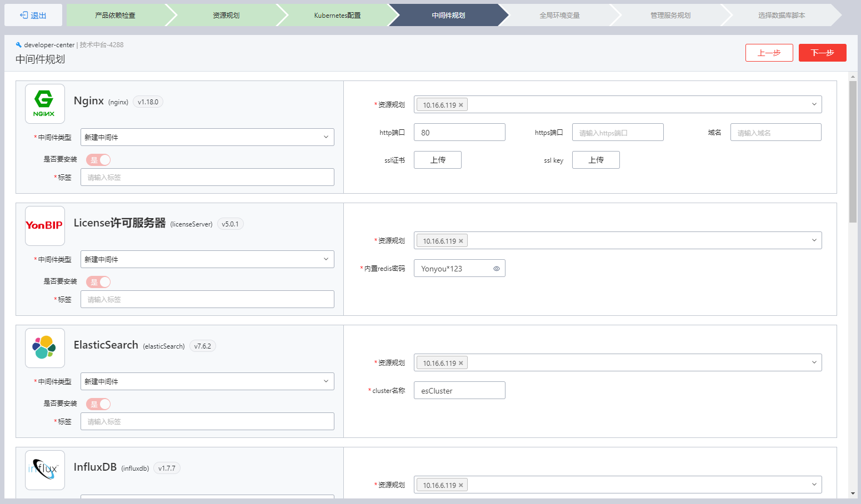Screen dimensions: 861x504
Task: Go to 全局环境变量 step
Action: click(559, 15)
